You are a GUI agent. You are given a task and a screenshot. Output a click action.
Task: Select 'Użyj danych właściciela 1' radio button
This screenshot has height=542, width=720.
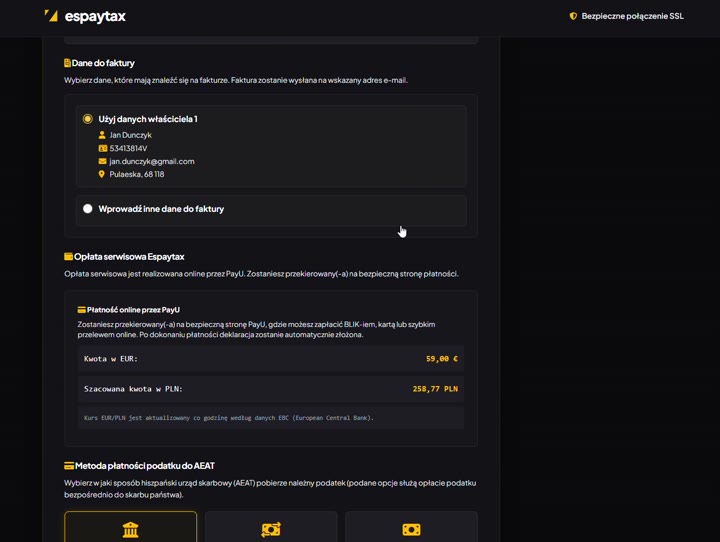pyautogui.click(x=87, y=119)
